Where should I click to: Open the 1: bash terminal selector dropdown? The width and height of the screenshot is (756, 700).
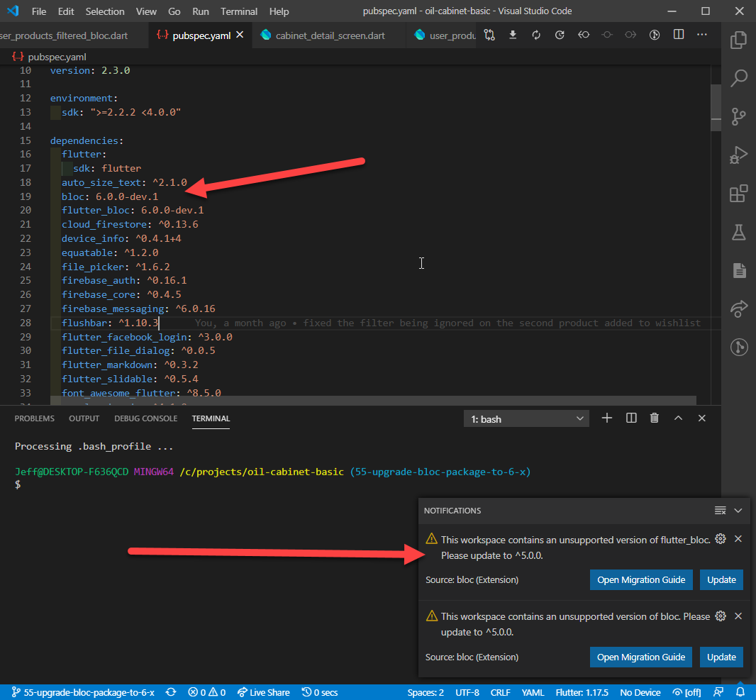[526, 419]
